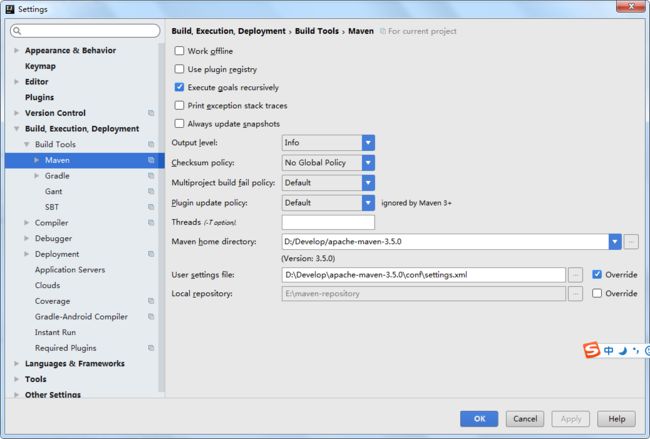Uncheck Execute goals recursively
650x439 pixels.
179,87
